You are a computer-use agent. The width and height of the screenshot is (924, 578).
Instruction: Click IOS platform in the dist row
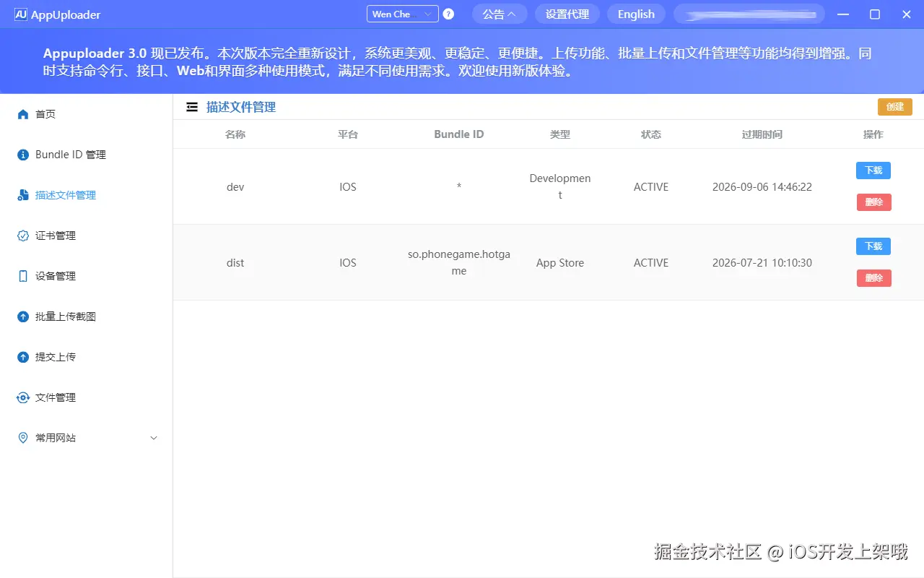(348, 263)
